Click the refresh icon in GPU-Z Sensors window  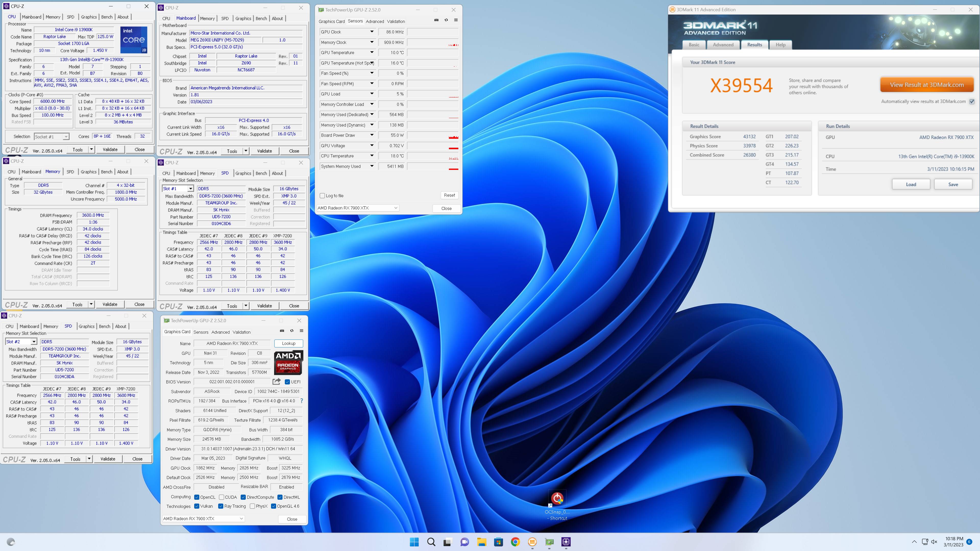(x=446, y=20)
